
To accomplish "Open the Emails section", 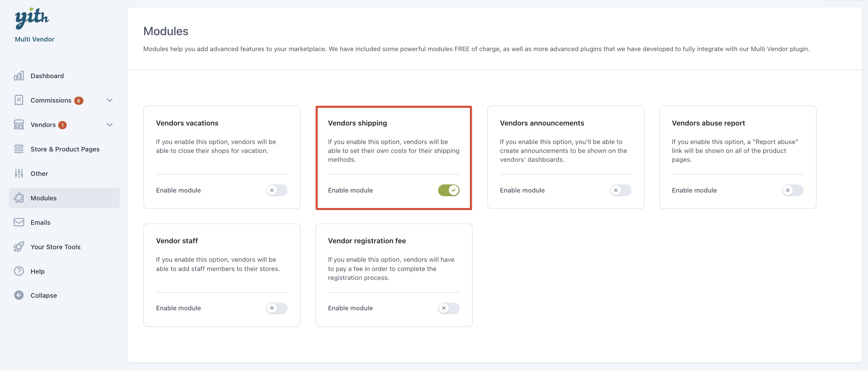I will pyautogui.click(x=64, y=223).
